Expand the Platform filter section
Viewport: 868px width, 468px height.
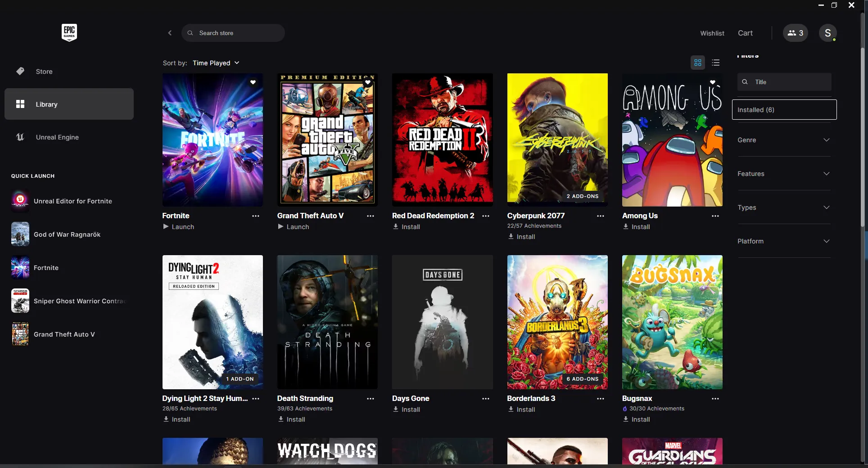pos(783,241)
